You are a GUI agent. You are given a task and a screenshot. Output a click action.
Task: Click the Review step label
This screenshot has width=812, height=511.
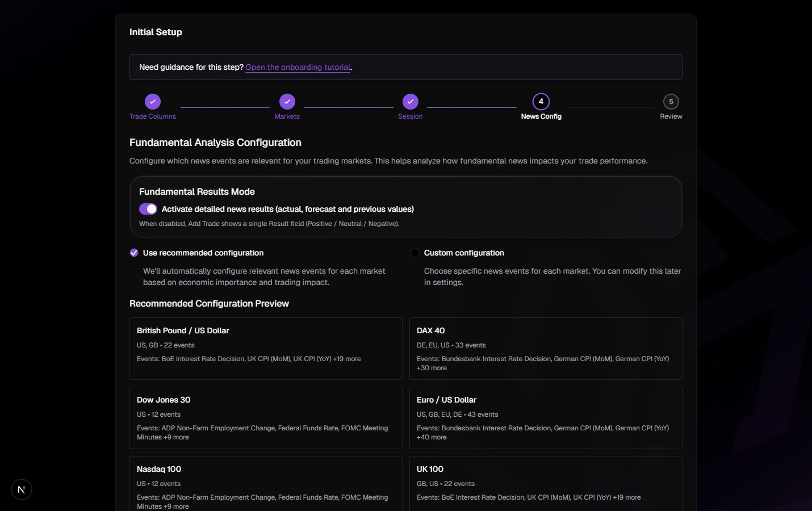671,116
